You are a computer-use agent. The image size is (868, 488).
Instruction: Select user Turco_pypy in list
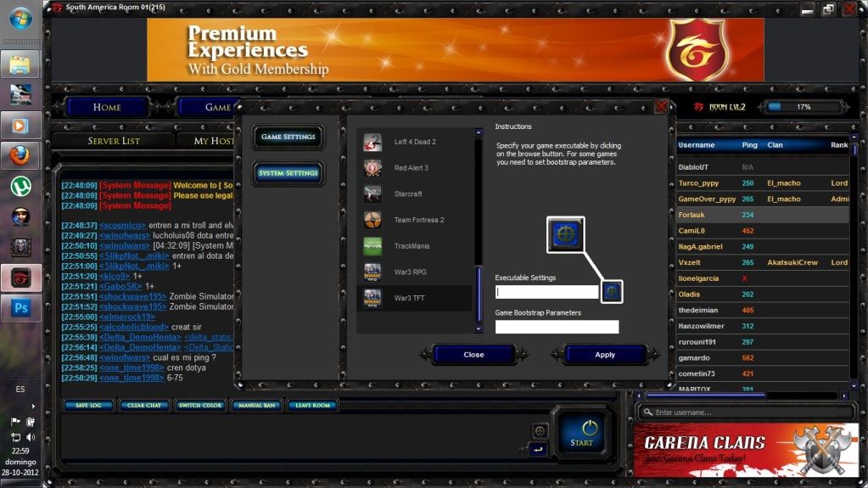763,182
